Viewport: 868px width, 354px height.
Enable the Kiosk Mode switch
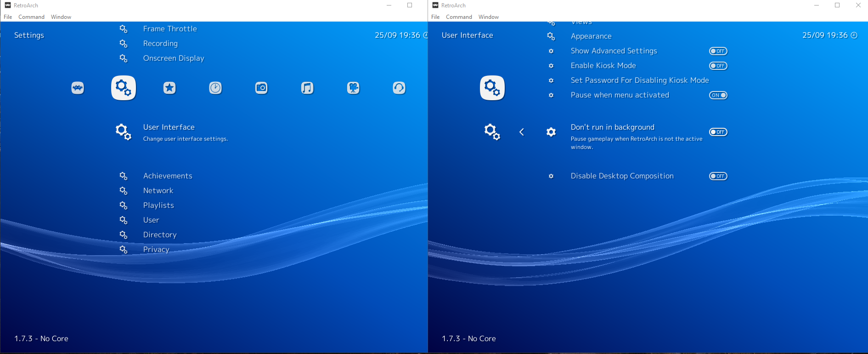(718, 66)
